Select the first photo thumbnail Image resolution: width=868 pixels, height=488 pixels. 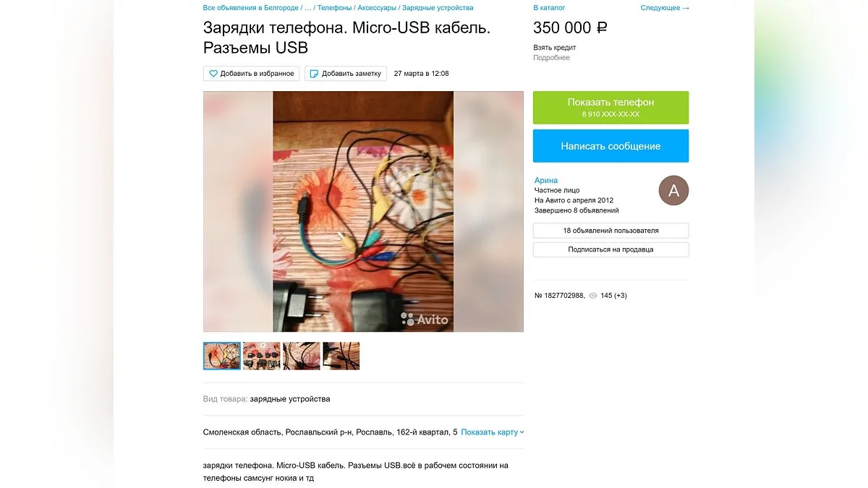(222, 356)
